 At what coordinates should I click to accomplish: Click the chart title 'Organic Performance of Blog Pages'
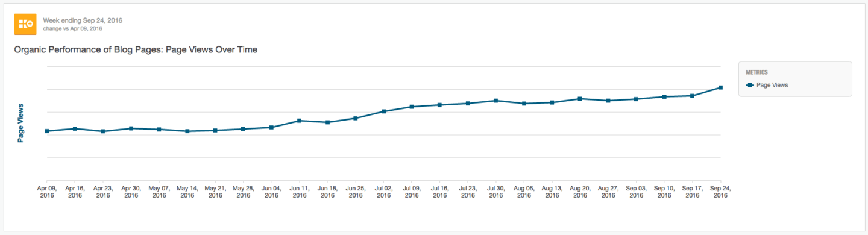(x=136, y=49)
